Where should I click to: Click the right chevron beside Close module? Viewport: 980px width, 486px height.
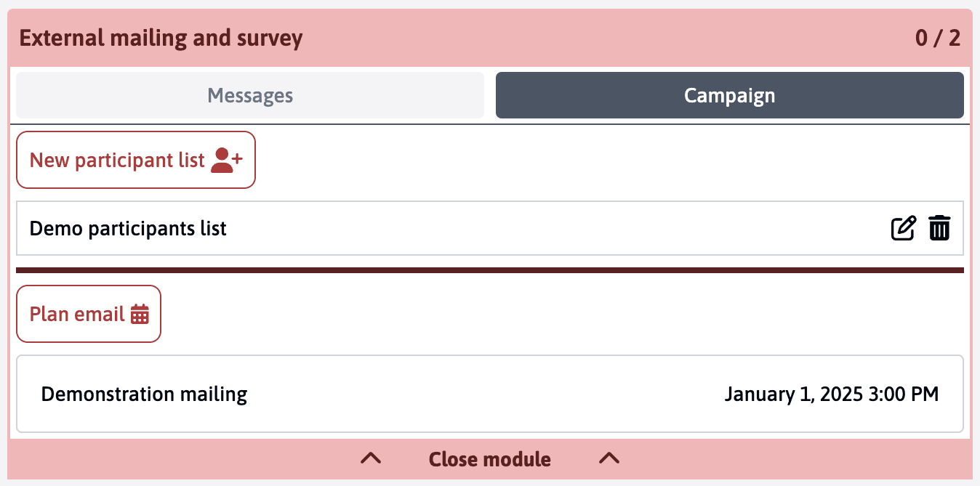click(x=609, y=458)
